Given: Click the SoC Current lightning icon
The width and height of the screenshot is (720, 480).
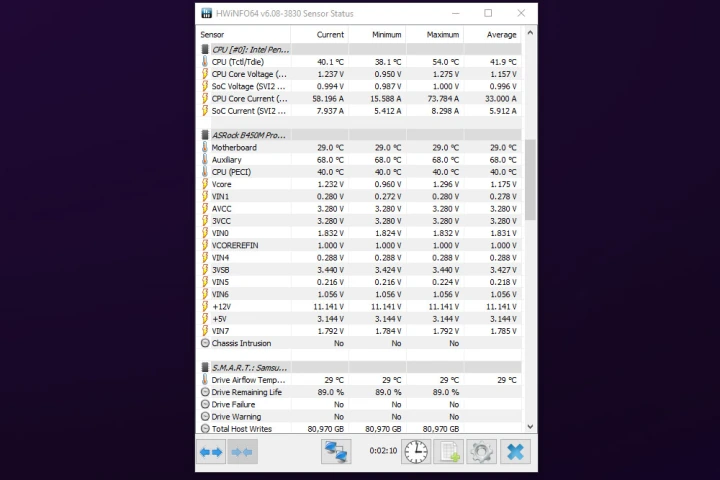Looking at the screenshot, I should 205,111.
